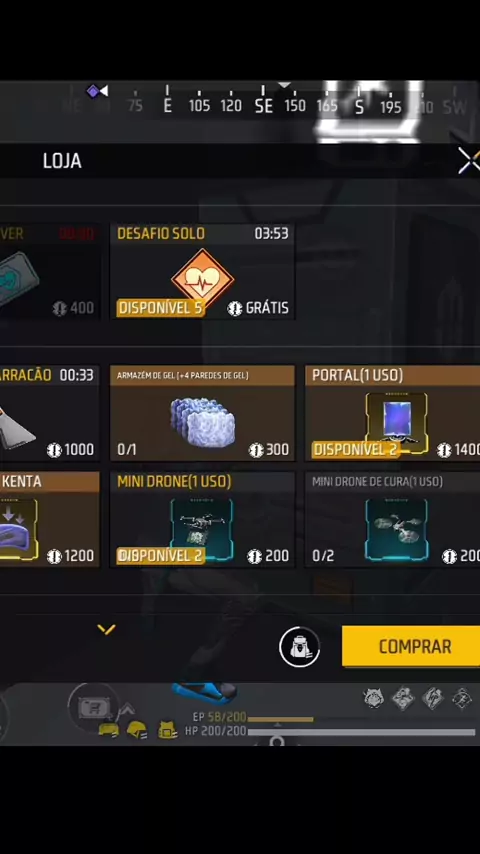Image resolution: width=480 pixels, height=854 pixels.
Task: Expand the shop list with the yellow chevron
Action: [x=106, y=630]
